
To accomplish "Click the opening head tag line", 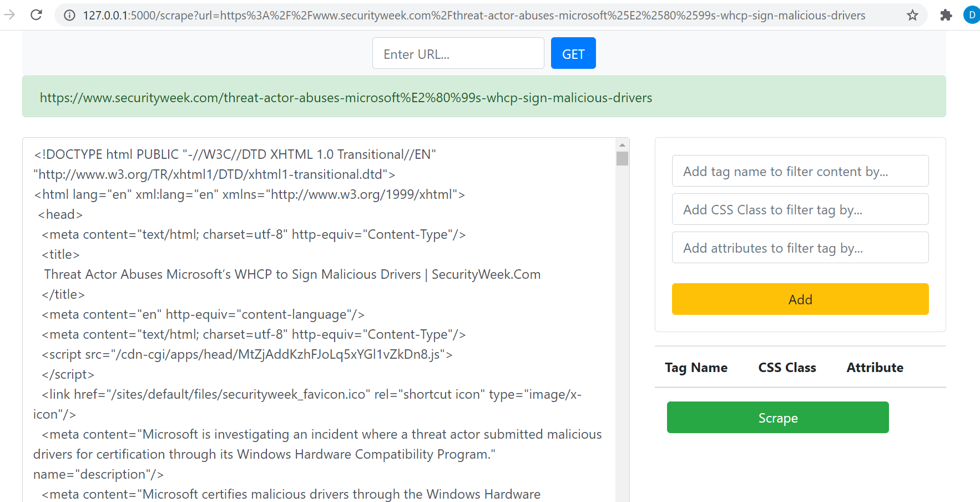I will [x=60, y=214].
